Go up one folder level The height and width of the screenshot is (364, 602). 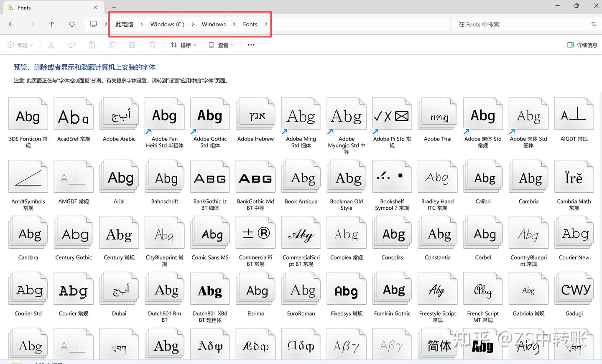click(x=51, y=24)
